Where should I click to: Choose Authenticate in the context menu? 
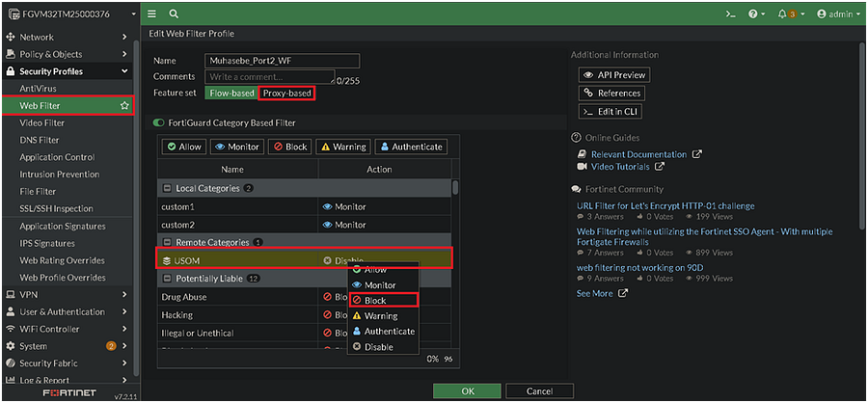point(383,331)
